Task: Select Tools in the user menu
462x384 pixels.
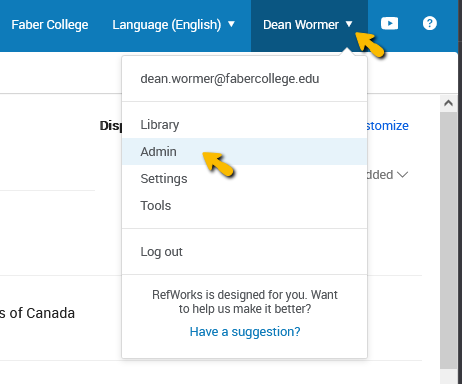Action: click(x=245, y=206)
